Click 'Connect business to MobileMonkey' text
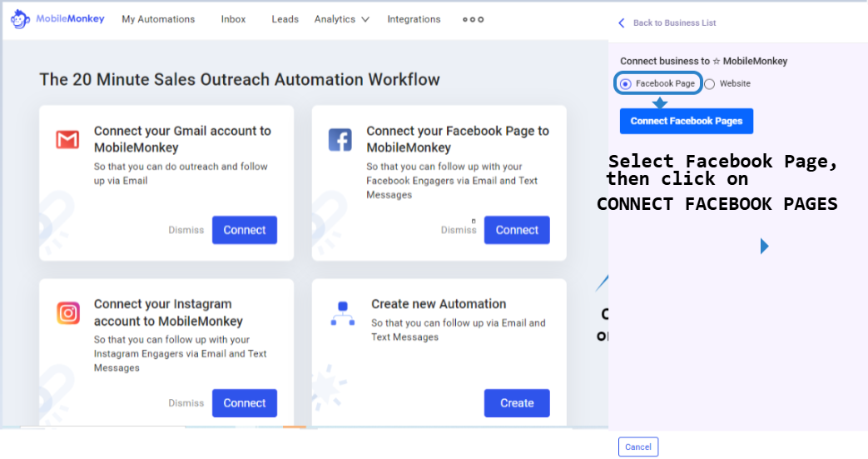The width and height of the screenshot is (868, 459). (x=703, y=61)
